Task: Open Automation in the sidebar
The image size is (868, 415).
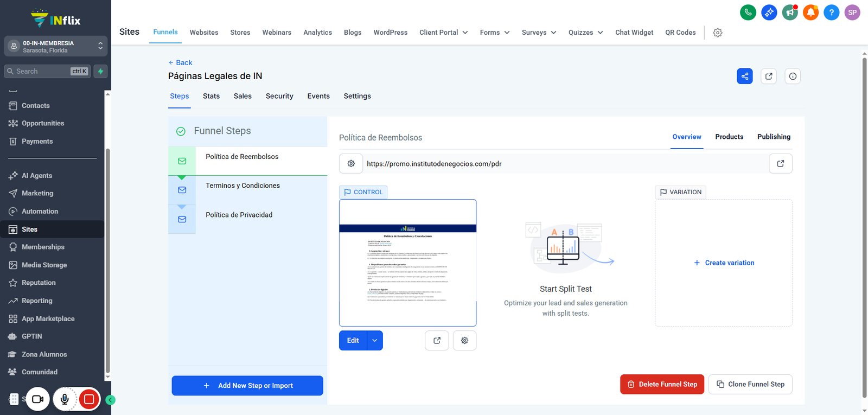Action: pos(40,211)
